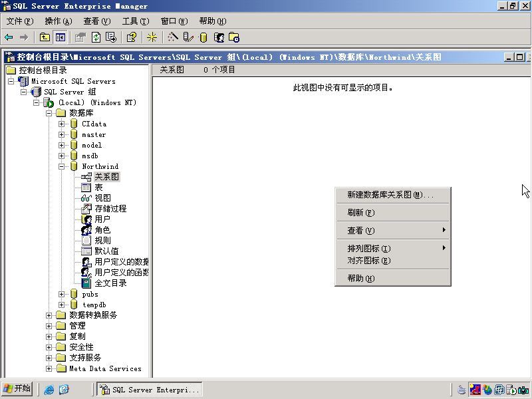This screenshot has height=399, width=532.
Task: Select the 规则 node under Northwind
Action: click(x=102, y=241)
